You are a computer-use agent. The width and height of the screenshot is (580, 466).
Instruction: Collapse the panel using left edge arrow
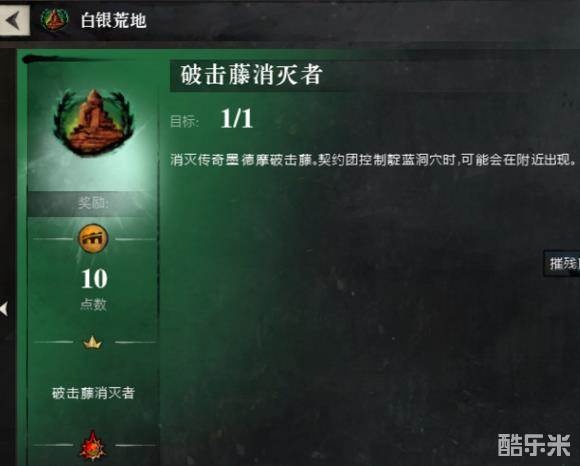[4, 309]
